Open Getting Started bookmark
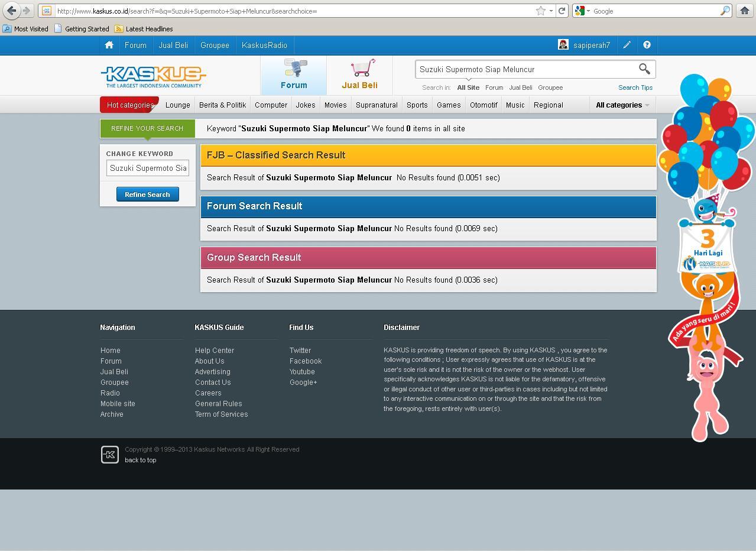This screenshot has height=551, width=756. tap(82, 28)
